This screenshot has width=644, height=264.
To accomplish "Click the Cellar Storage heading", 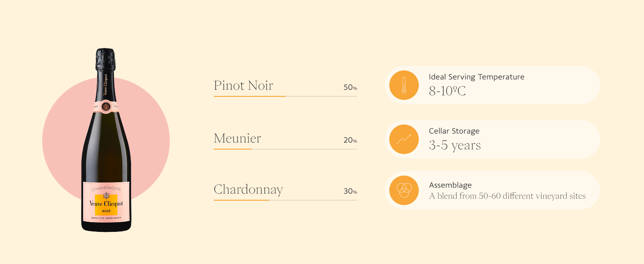I will tap(454, 131).
